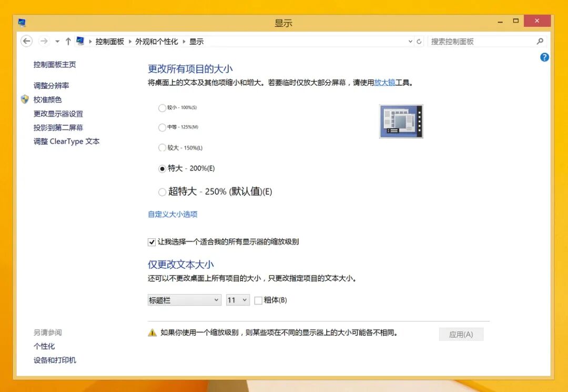The height and width of the screenshot is (392, 568).
Task: Select the 超特大 - 250% radio button
Action: [x=162, y=192]
